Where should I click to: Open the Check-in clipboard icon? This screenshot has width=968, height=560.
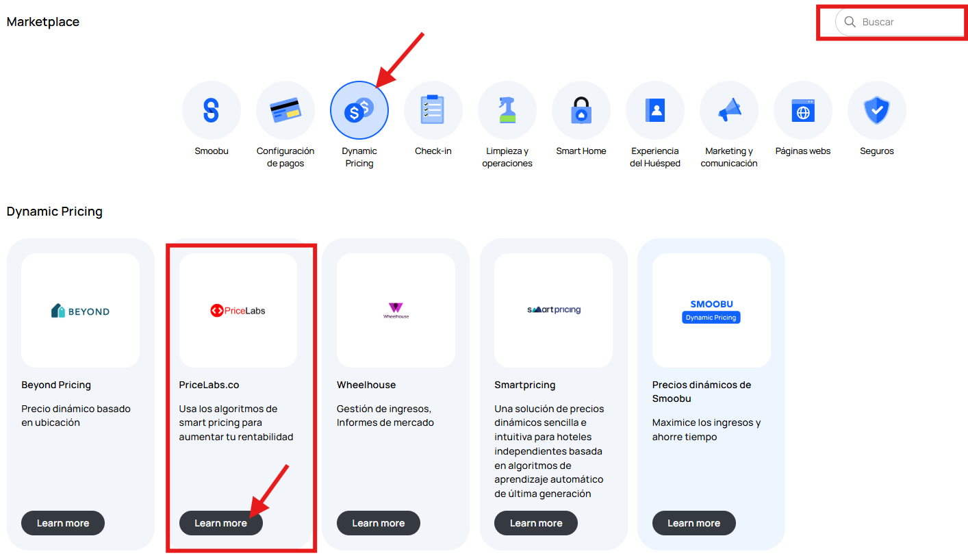click(433, 110)
